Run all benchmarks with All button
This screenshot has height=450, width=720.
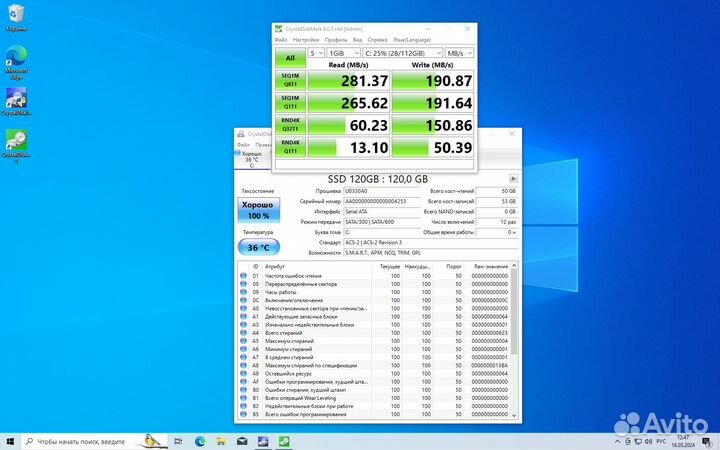tap(290, 58)
